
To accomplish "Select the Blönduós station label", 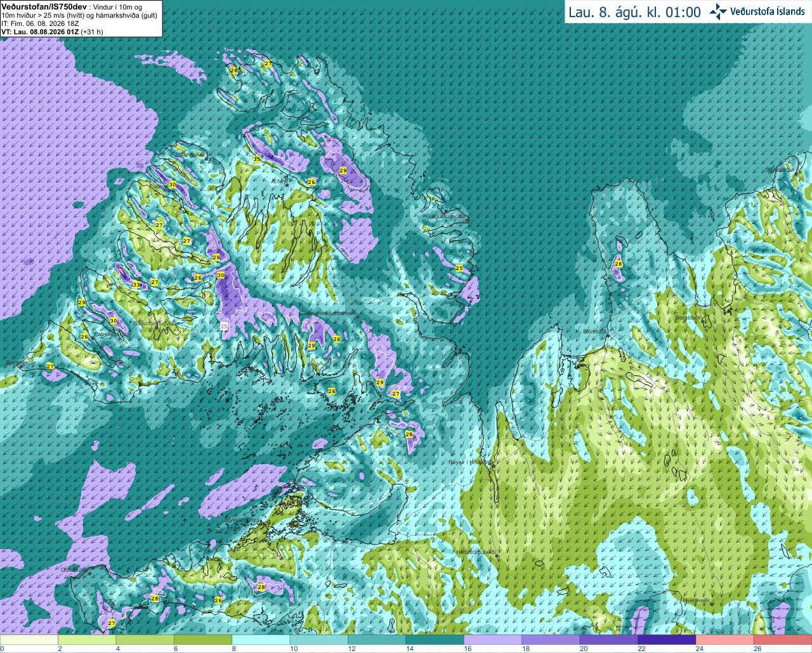I will point(594,332).
